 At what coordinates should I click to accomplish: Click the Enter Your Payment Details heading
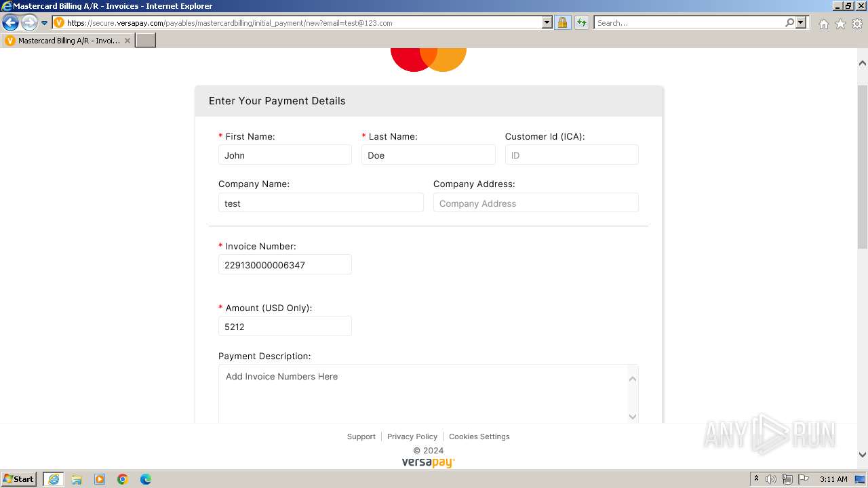pos(277,101)
